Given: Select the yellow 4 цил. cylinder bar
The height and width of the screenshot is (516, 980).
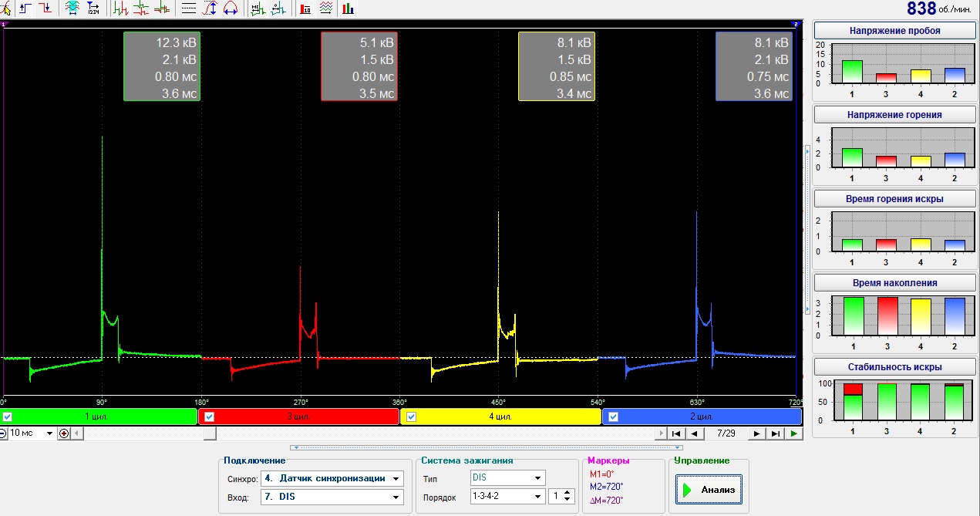Looking at the screenshot, I should point(500,417).
